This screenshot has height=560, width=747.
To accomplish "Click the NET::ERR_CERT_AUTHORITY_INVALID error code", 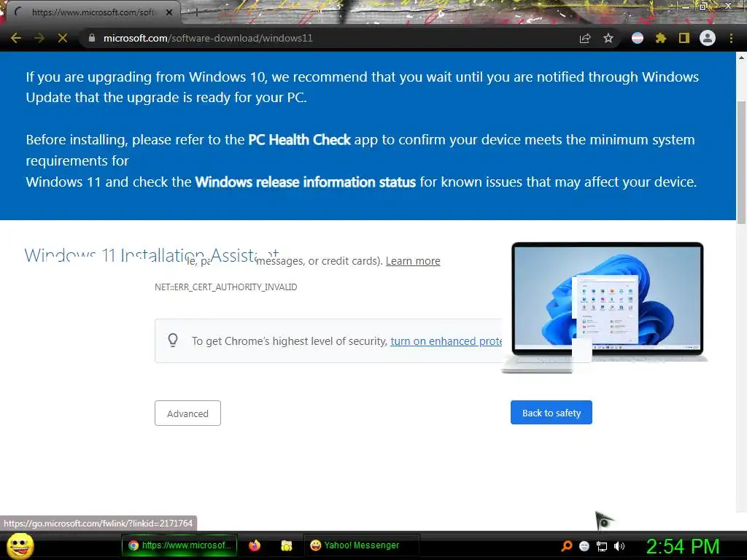I will point(226,287).
